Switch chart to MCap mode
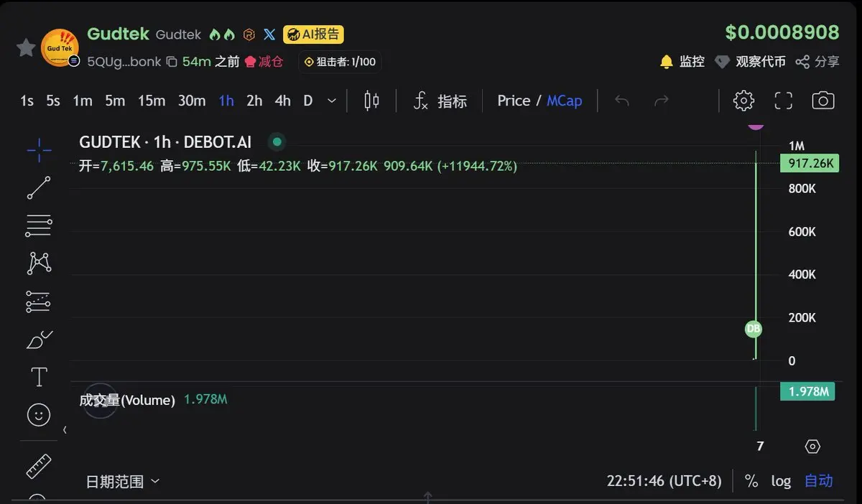This screenshot has height=504, width=862. tap(564, 101)
